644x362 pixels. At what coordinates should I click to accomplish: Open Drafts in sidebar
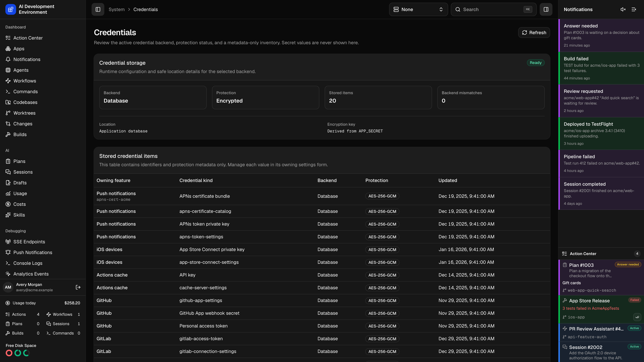tap(43, 183)
